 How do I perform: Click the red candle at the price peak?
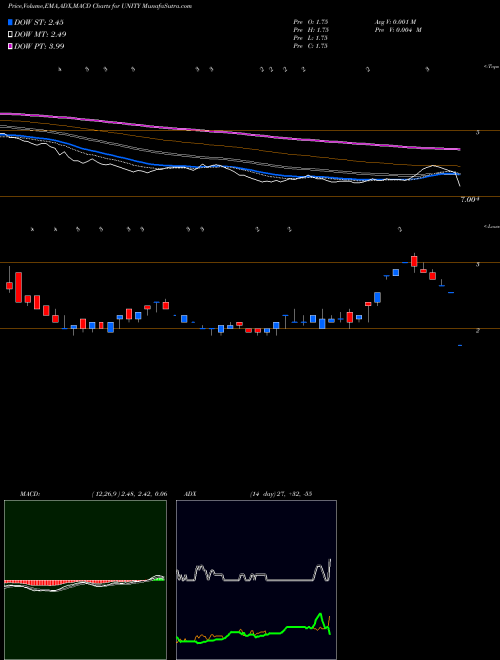point(414,261)
